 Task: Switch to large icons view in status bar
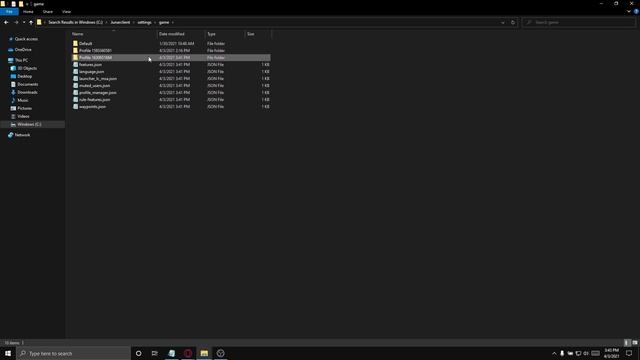click(x=635, y=343)
